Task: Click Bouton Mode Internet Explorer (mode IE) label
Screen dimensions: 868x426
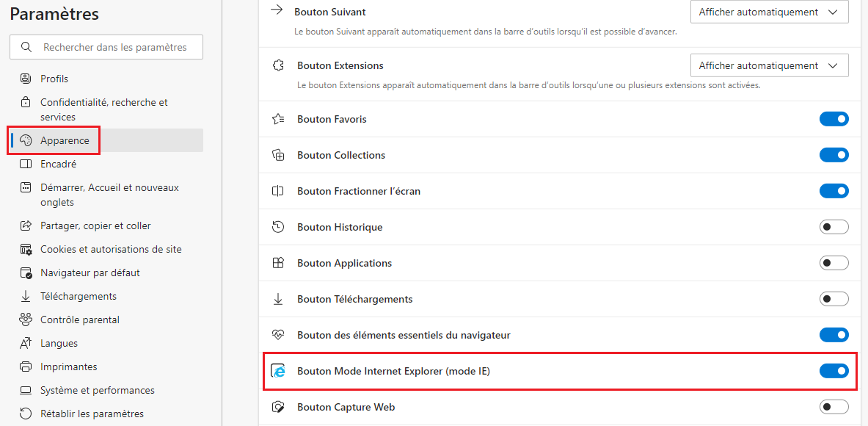Action: click(393, 371)
